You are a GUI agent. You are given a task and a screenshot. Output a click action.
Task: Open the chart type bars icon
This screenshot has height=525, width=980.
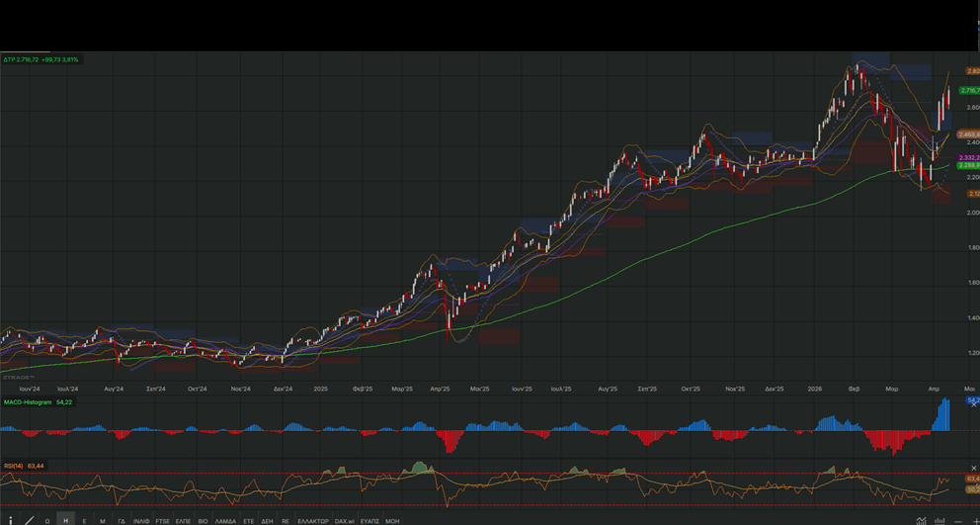click(939, 521)
